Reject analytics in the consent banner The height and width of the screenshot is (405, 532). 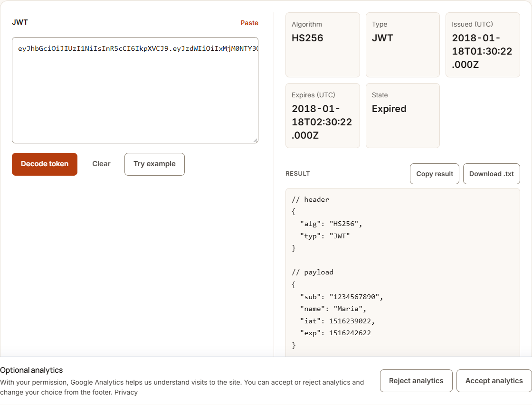click(x=416, y=381)
